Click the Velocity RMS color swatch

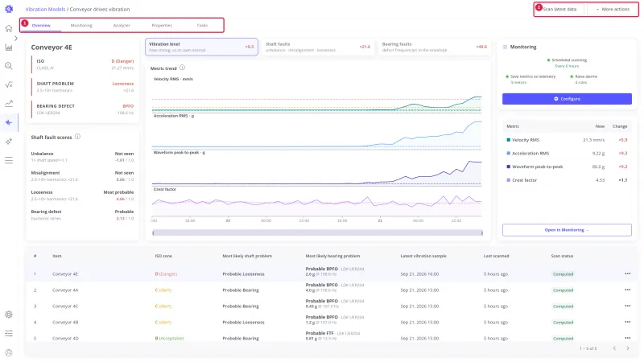(x=509, y=140)
